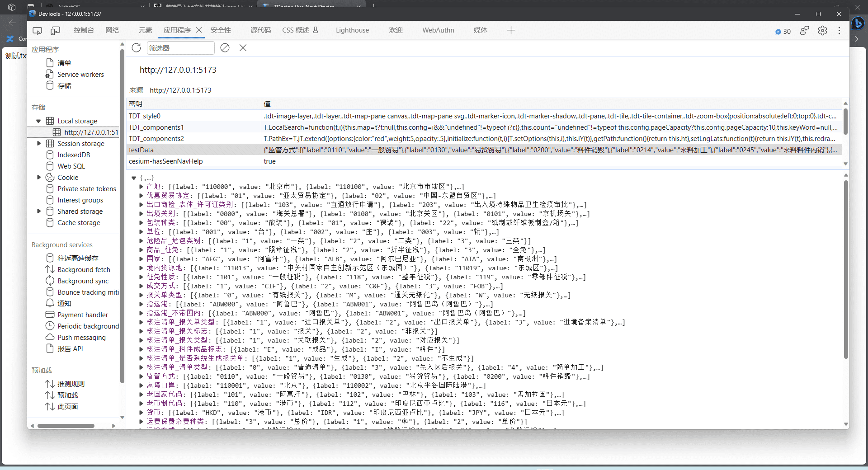Open 存储 item under 应用程序

tap(64, 85)
